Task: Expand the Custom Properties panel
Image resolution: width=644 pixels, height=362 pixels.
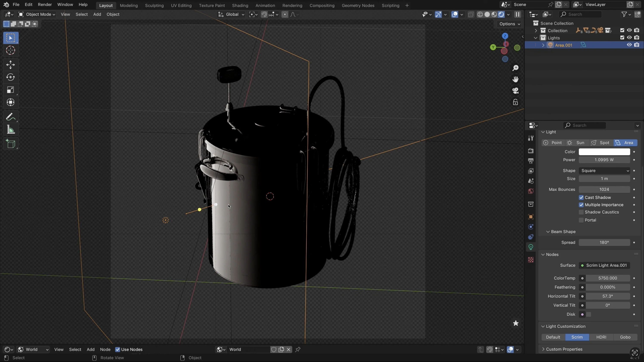Action: 564,349
